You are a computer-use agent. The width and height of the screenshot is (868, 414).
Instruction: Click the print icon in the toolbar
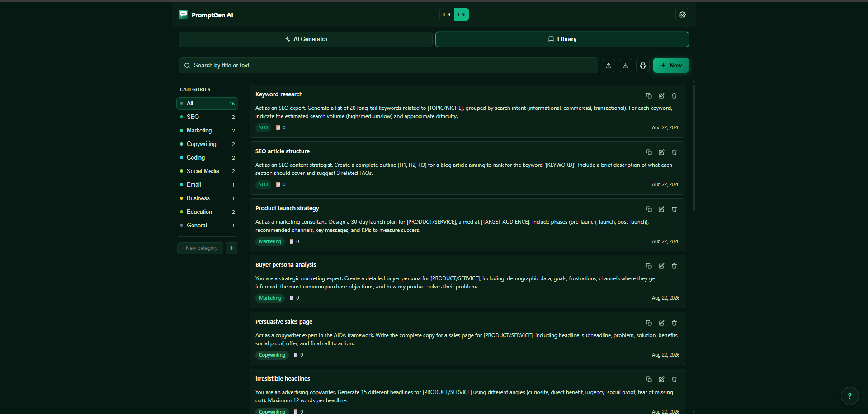pos(643,66)
